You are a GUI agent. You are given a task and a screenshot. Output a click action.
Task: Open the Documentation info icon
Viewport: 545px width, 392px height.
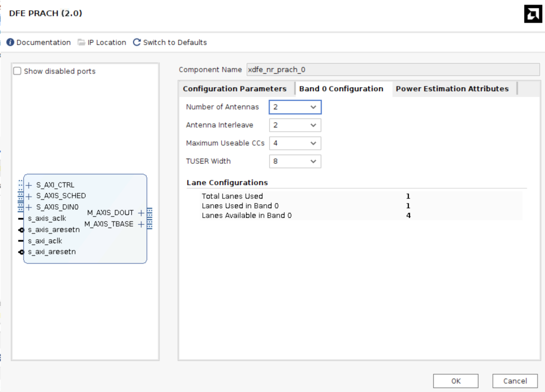tap(10, 42)
